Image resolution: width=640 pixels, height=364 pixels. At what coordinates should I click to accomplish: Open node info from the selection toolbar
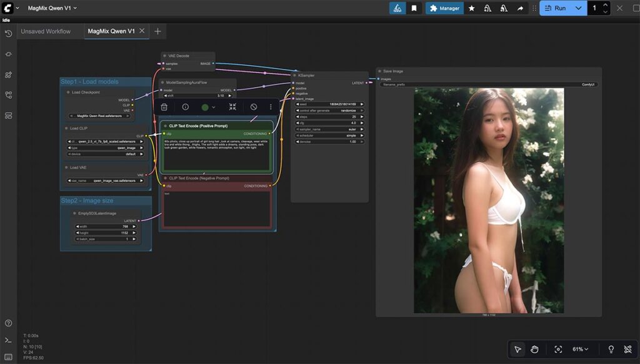[x=186, y=107]
